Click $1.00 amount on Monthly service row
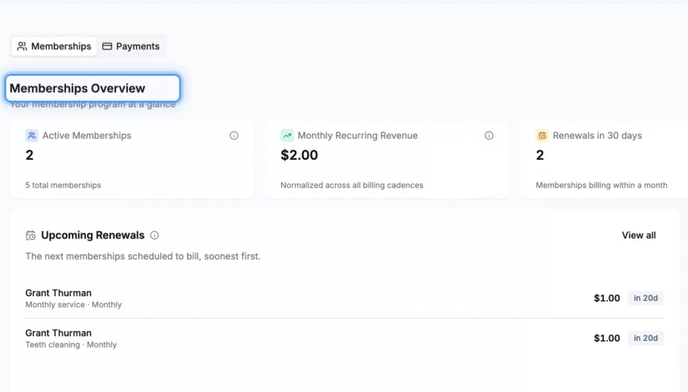688x392 pixels. click(607, 298)
